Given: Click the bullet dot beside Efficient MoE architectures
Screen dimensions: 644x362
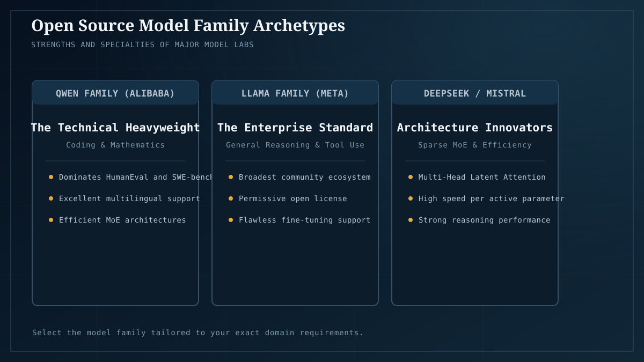Looking at the screenshot, I should (51, 220).
